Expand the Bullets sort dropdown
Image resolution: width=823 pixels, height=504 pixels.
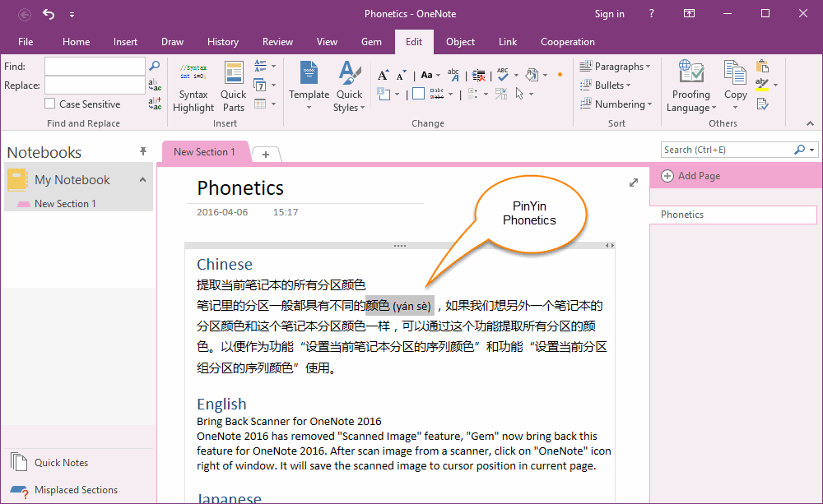tap(628, 86)
